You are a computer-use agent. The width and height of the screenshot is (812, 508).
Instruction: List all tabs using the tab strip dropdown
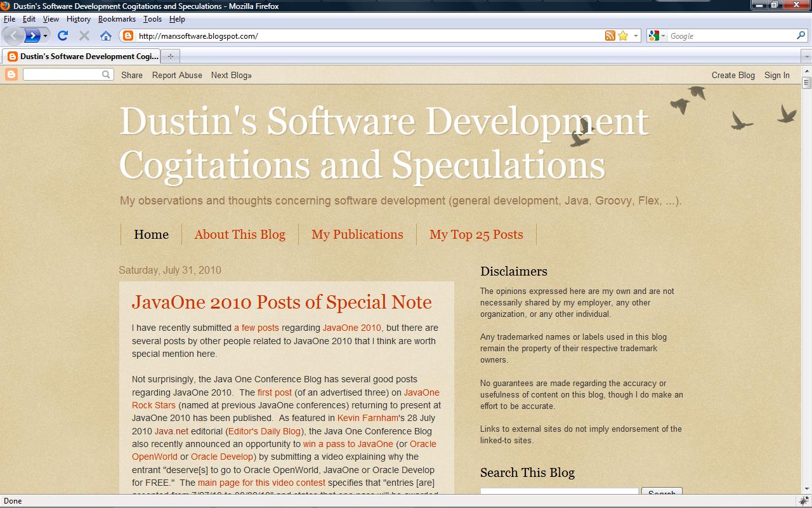point(806,57)
